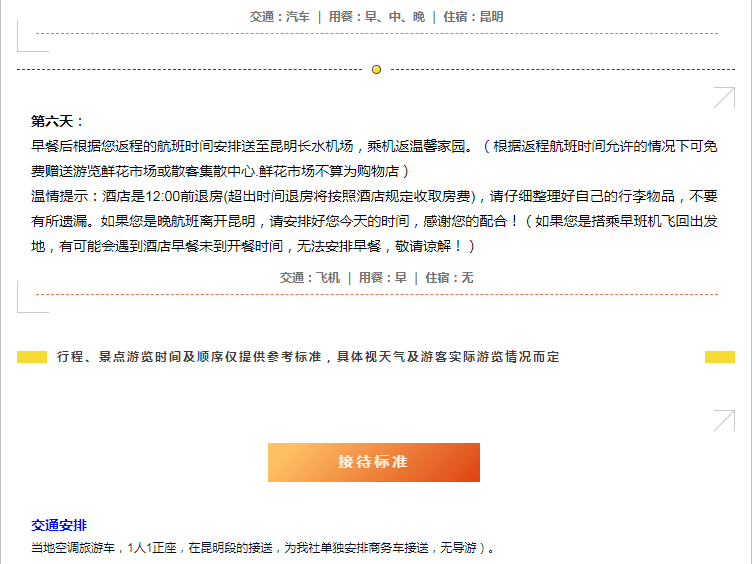Select the 交通：汽车 text at top

click(280, 17)
